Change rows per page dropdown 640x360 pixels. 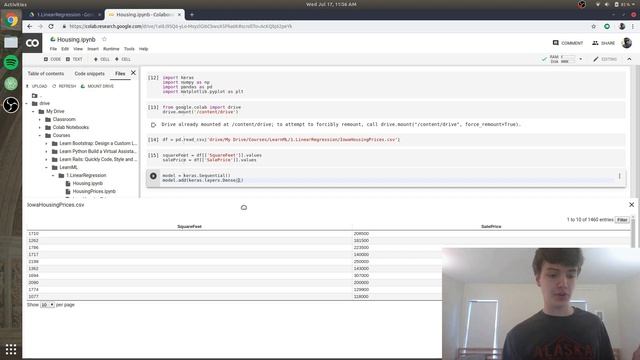click(x=47, y=305)
